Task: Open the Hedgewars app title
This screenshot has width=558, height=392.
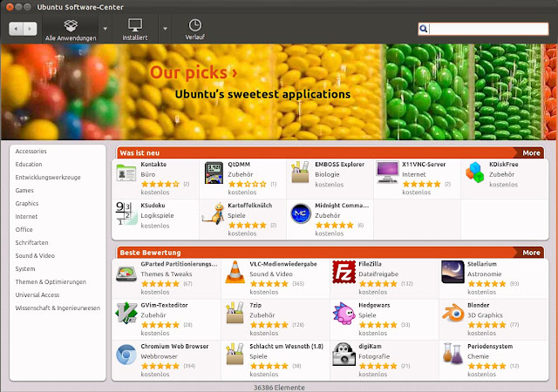Action: coord(374,305)
